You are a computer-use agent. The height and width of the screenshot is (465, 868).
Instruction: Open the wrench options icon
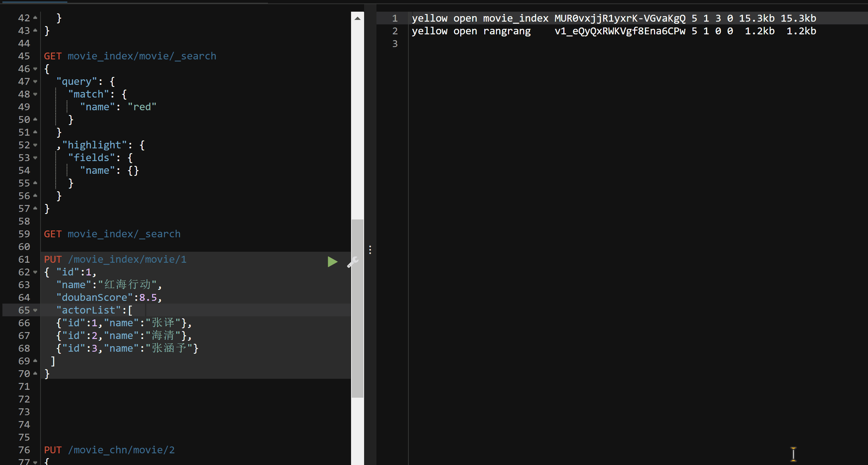352,262
